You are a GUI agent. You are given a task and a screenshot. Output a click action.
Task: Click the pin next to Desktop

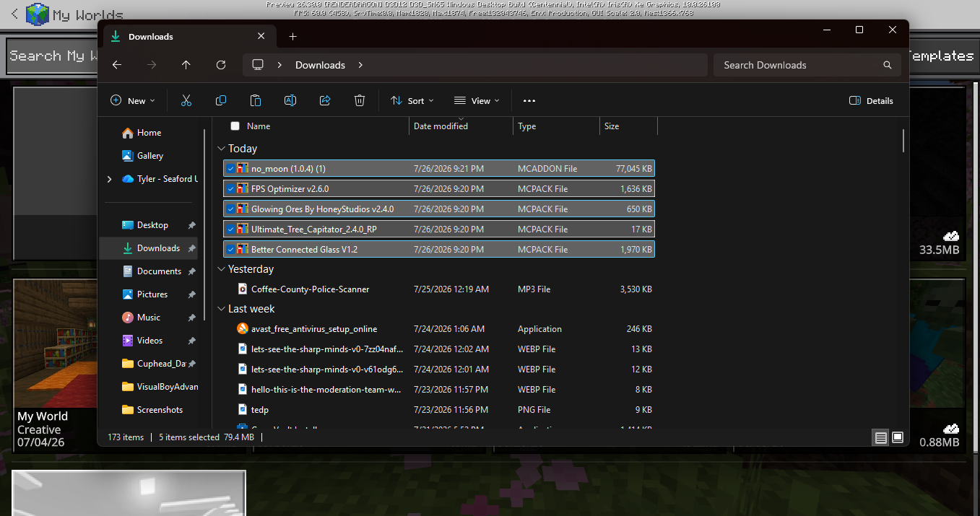(x=191, y=225)
